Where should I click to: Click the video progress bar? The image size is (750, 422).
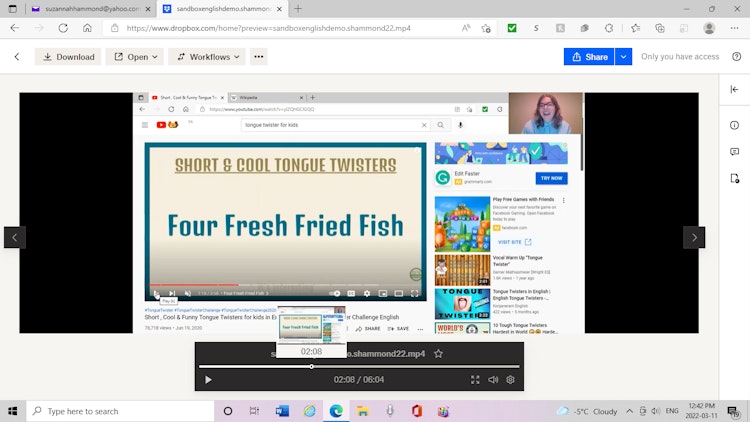tap(400, 366)
